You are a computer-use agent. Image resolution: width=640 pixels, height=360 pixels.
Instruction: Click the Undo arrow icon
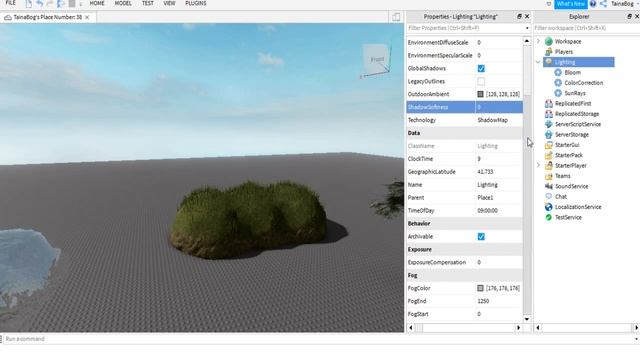(40, 4)
